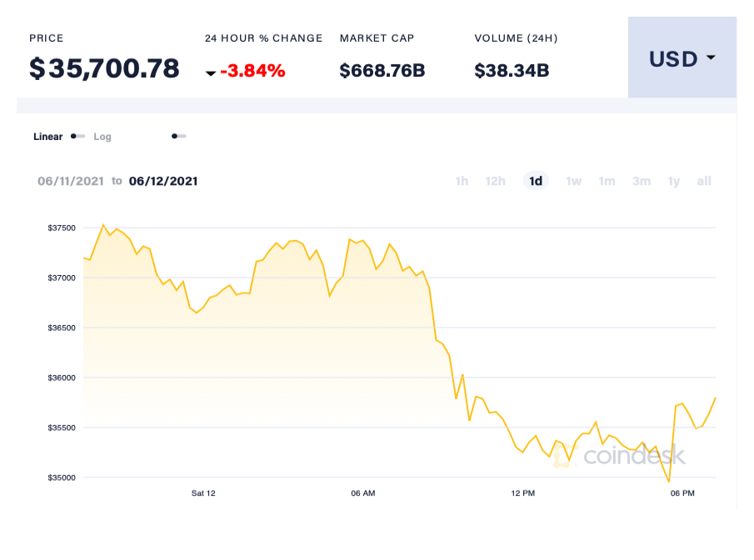Click the CoinDesk watermark logo
The width and height of the screenshot is (754, 560).
click(621, 457)
